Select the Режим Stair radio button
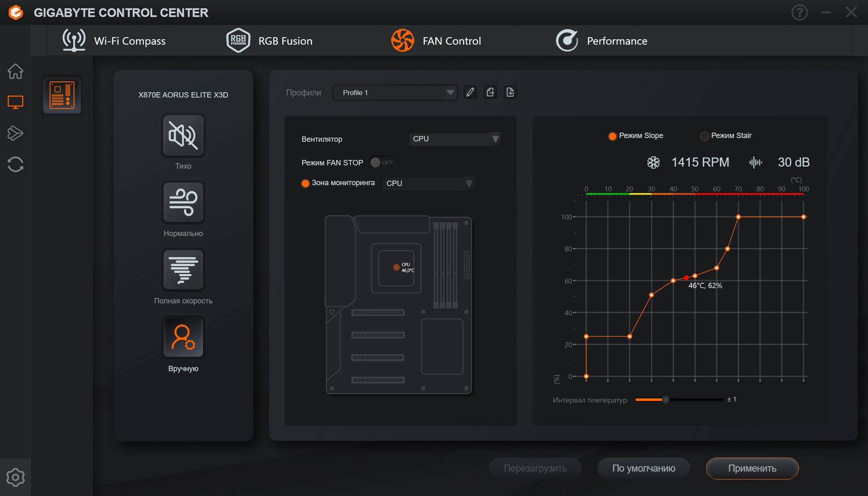Image resolution: width=868 pixels, height=496 pixels. [704, 136]
